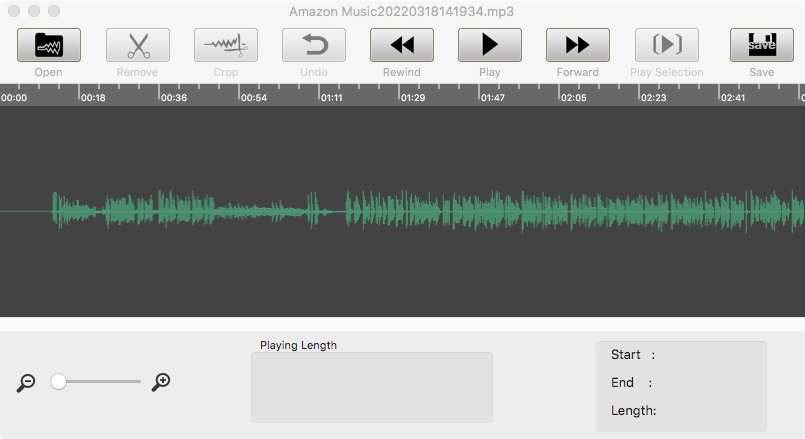Click the 00:18 timeline marker
The image size is (805, 439).
tap(93, 98)
